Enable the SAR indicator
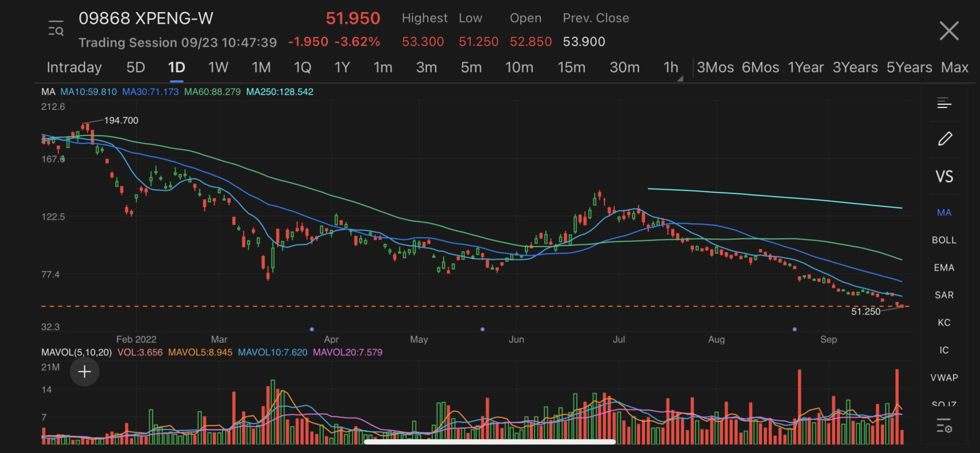Screen dimensions: 980x453 coord(944,295)
